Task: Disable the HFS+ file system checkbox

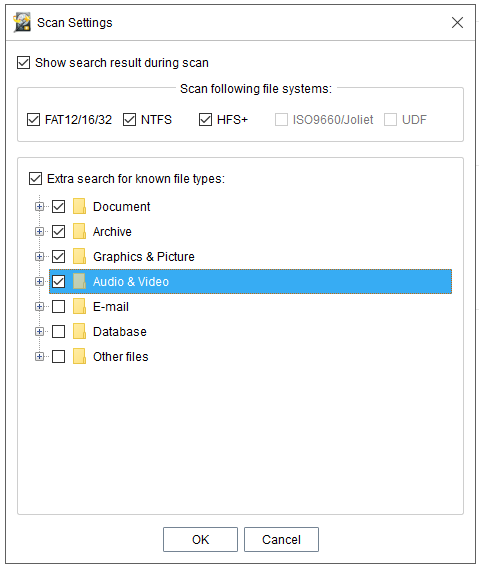Action: click(205, 119)
